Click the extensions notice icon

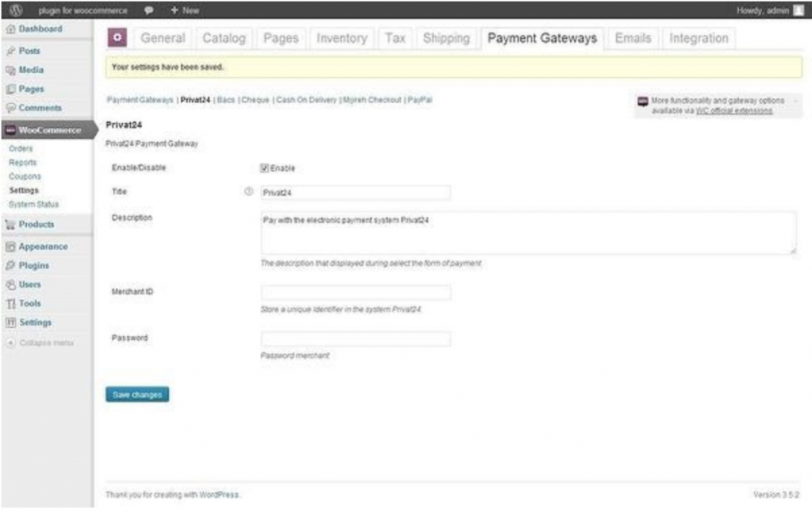click(642, 101)
